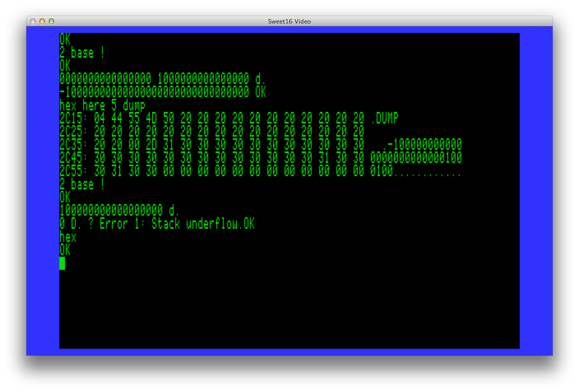
Task: Click the Sweet16 Video title bar text
Action: [x=289, y=21]
